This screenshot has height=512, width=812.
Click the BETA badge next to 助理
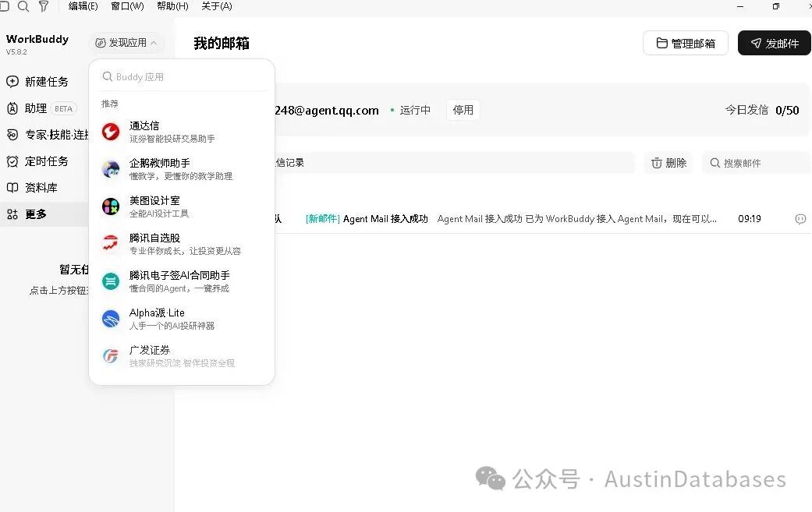(64, 108)
